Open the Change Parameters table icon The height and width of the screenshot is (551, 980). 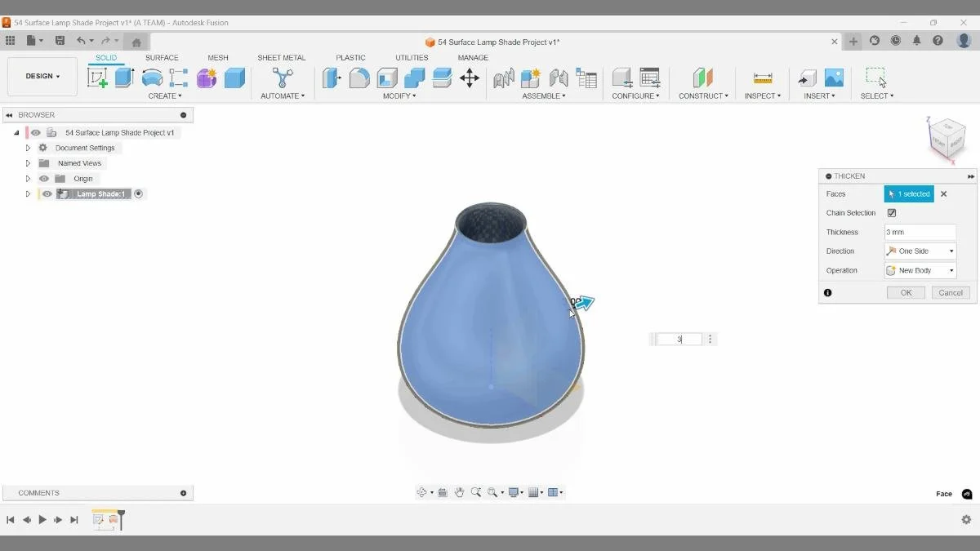pos(585,78)
